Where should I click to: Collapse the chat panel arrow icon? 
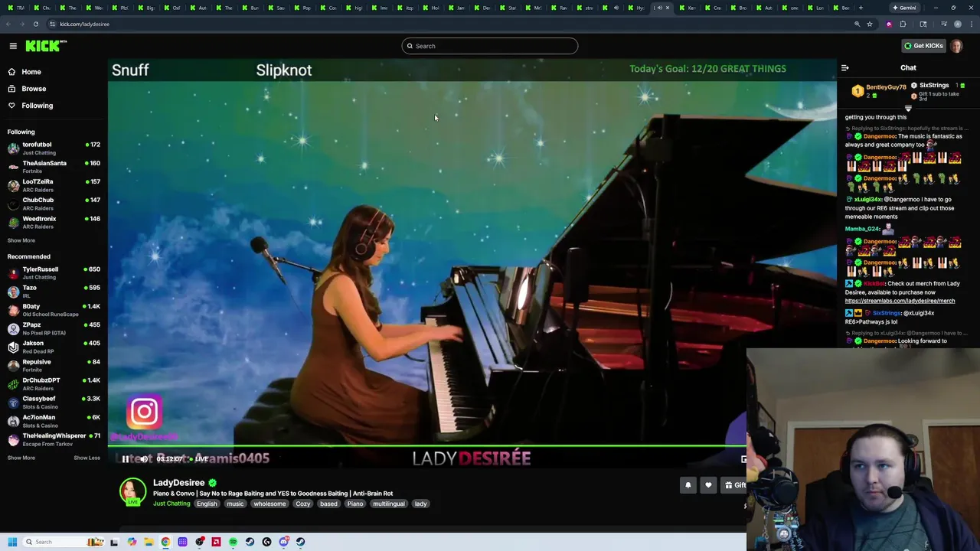point(845,67)
